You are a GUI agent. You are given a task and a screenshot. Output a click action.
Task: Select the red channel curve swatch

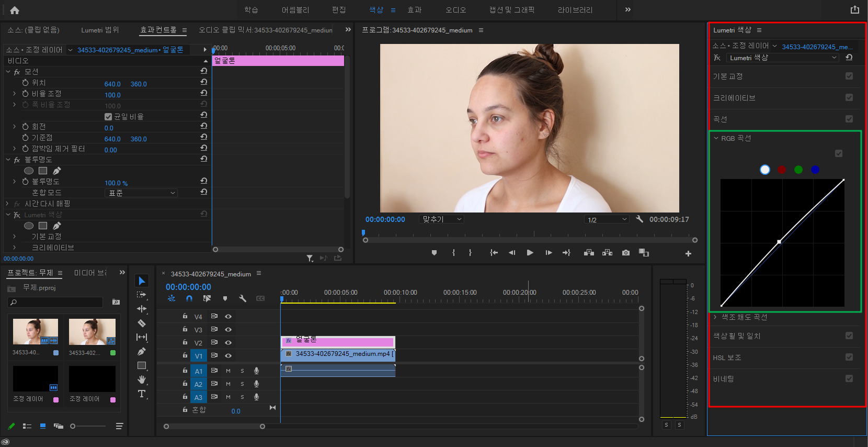[782, 170]
